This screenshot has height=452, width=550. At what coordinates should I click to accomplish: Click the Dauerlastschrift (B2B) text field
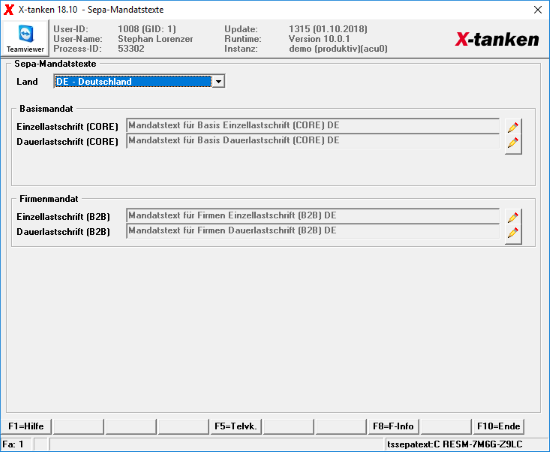tap(313, 231)
